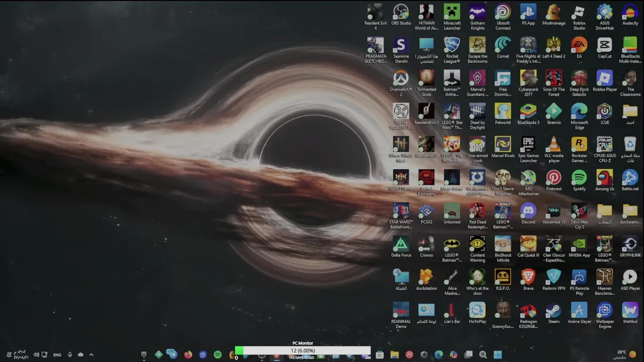
Task: Open the tray volume speaker icon
Action: click(x=36, y=354)
